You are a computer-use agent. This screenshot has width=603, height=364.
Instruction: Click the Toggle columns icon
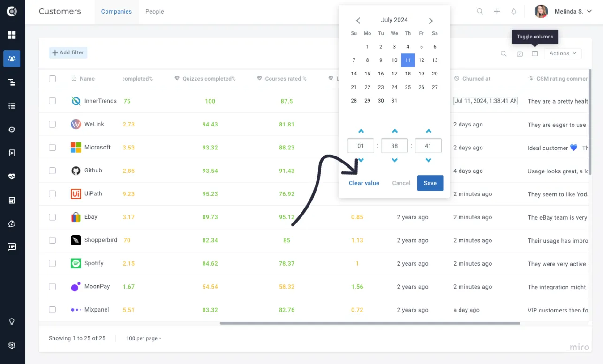click(535, 53)
